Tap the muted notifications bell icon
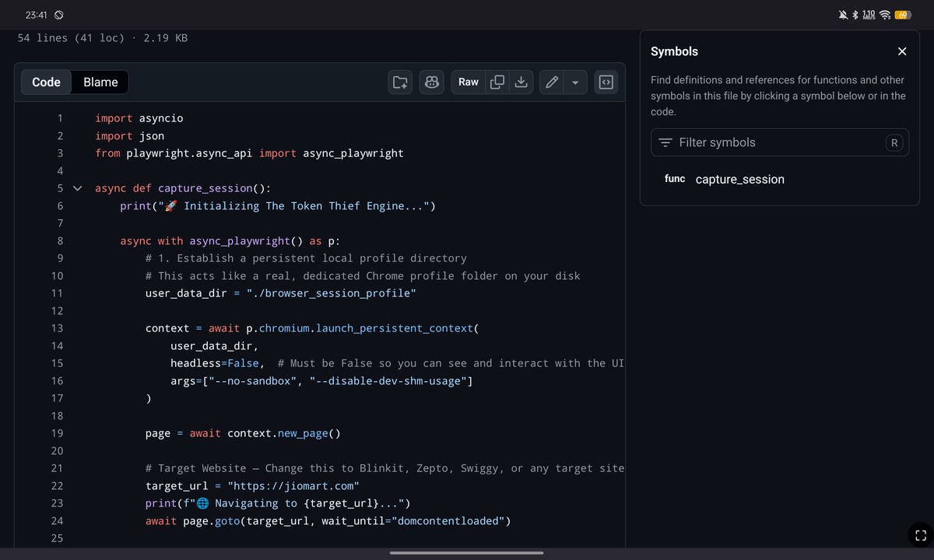Image resolution: width=934 pixels, height=560 pixels. click(x=843, y=15)
